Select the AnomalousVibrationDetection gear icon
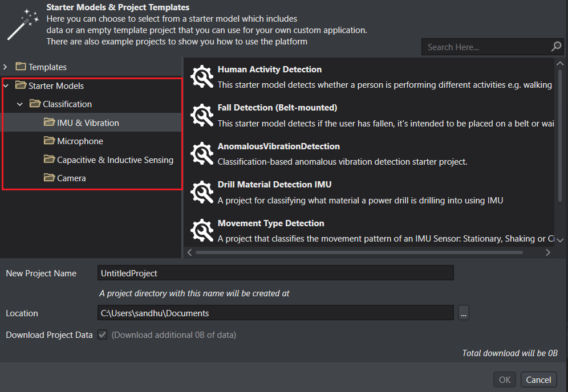568x392 pixels. [x=202, y=153]
